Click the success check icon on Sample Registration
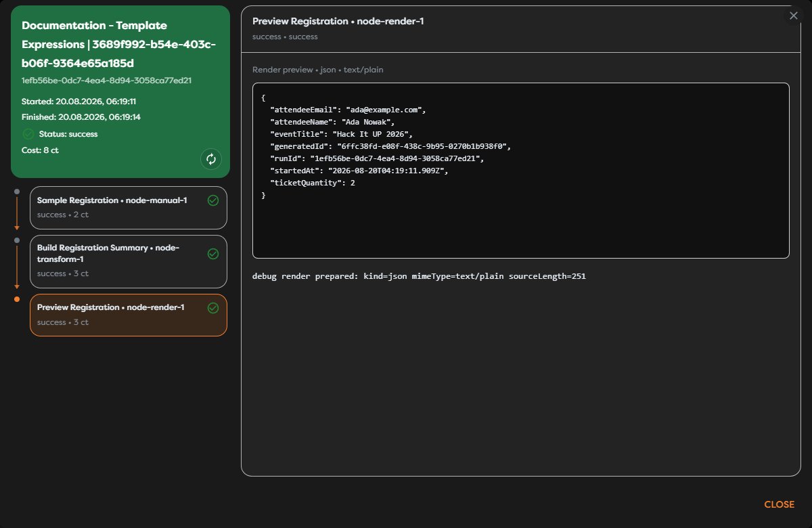The image size is (812, 528). pyautogui.click(x=213, y=200)
